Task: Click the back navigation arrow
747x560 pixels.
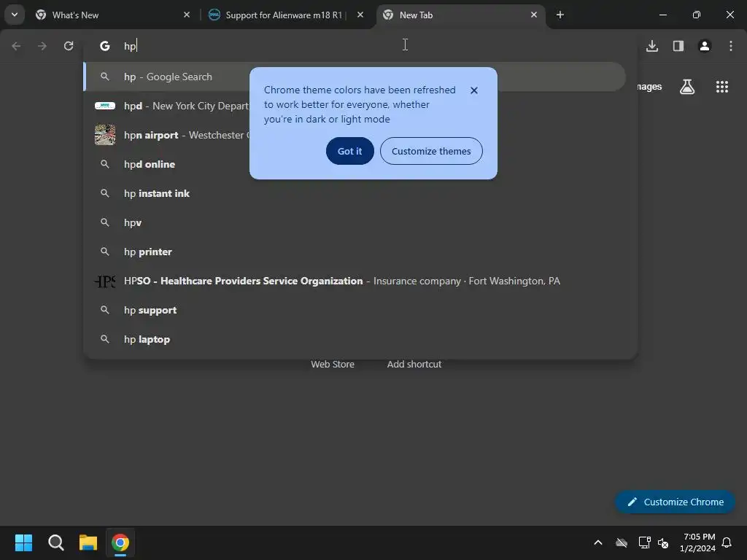Action: (16, 46)
